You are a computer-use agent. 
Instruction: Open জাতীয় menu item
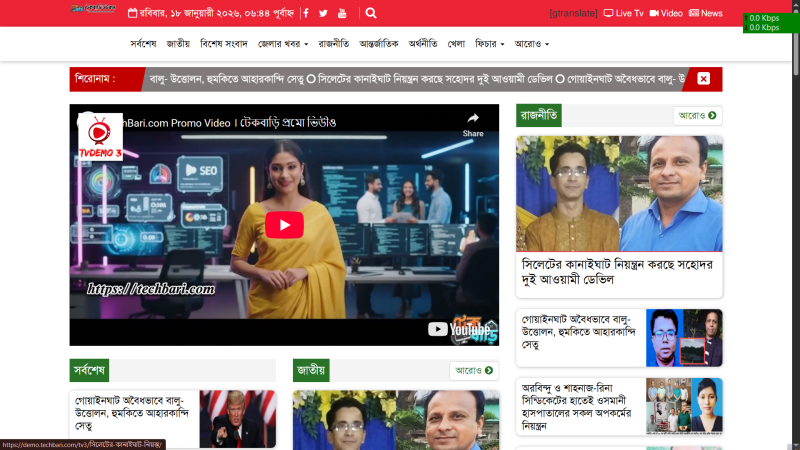point(178,44)
